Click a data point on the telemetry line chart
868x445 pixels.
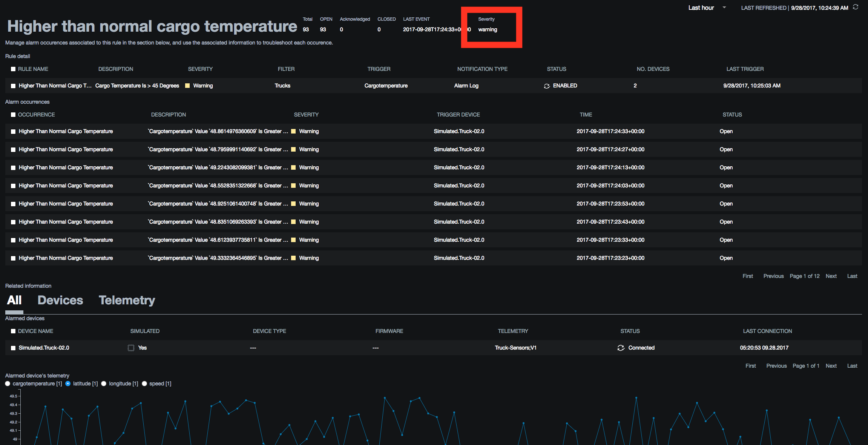tap(385, 397)
